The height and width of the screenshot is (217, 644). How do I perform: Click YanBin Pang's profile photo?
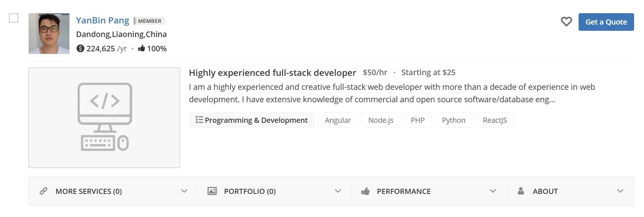pos(49,33)
